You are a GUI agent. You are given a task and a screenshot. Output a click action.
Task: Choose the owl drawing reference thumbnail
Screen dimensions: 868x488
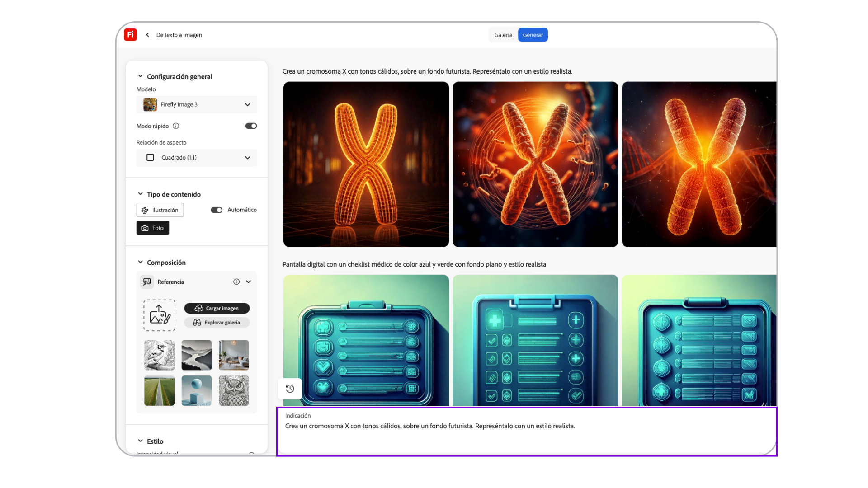tap(234, 390)
